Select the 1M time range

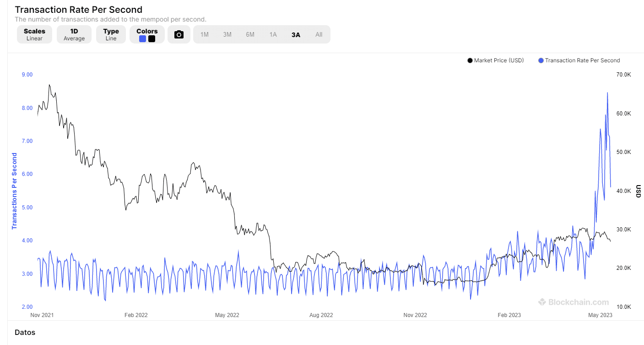click(205, 34)
